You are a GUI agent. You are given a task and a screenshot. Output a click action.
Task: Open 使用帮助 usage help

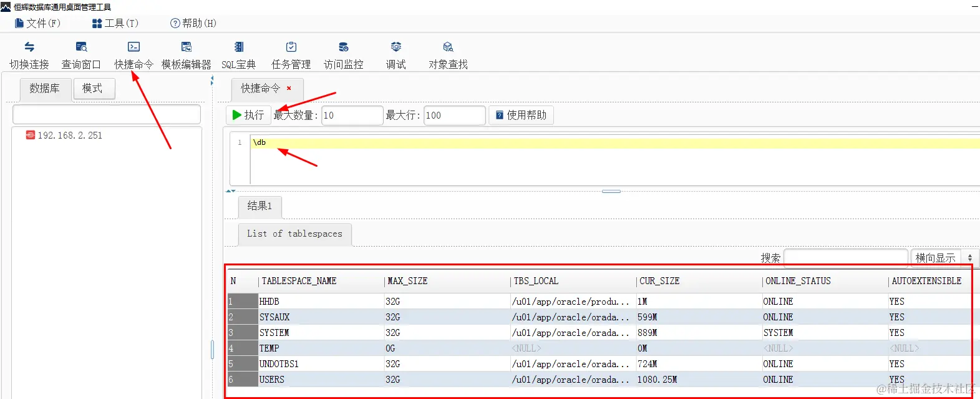522,115
